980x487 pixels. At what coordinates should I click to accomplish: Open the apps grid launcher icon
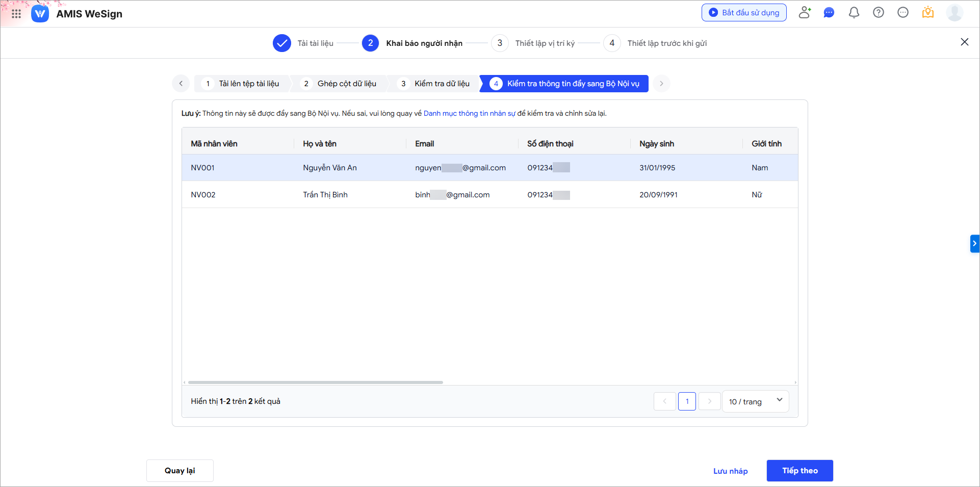[16, 14]
